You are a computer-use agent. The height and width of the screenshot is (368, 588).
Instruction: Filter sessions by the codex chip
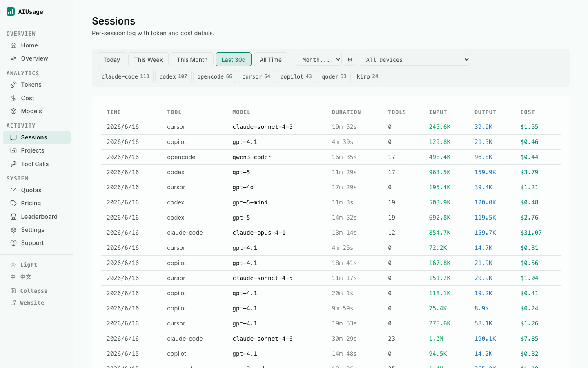173,76
